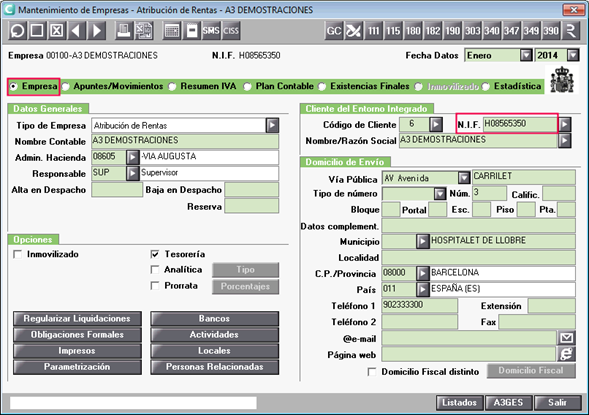This screenshot has height=415, width=589.
Task: Open form 190 from toolbar
Action: click(x=453, y=30)
